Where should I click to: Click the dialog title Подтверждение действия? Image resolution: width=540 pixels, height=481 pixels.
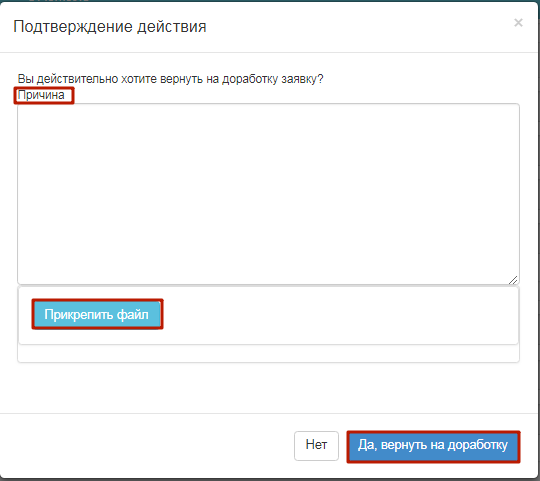(x=110, y=27)
